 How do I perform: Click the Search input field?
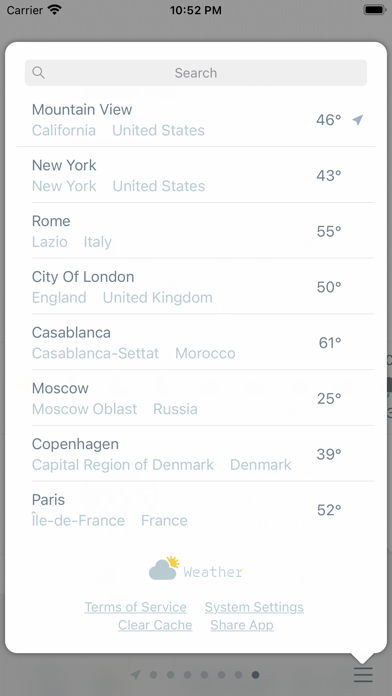[x=196, y=73]
